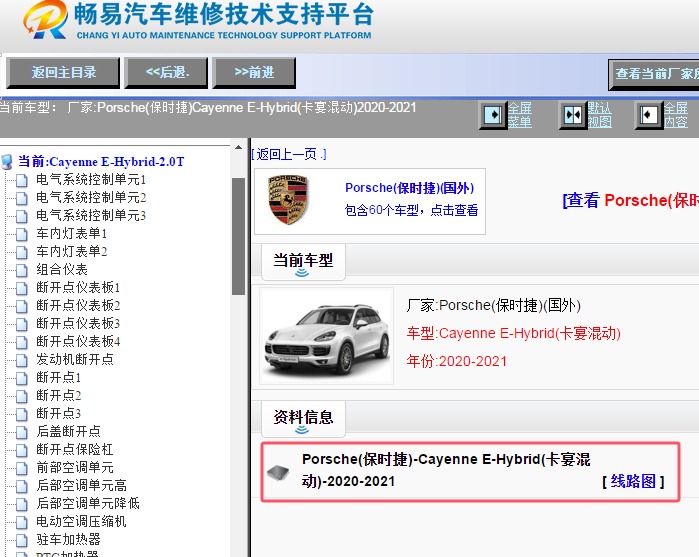The height and width of the screenshot is (557, 699).
Task: Click the page icon next to 电气系统控制单元1
Action: tap(21, 180)
